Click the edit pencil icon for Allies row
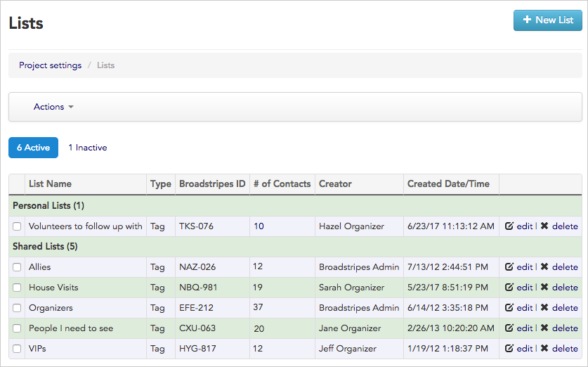This screenshot has width=588, height=367. pyautogui.click(x=509, y=266)
